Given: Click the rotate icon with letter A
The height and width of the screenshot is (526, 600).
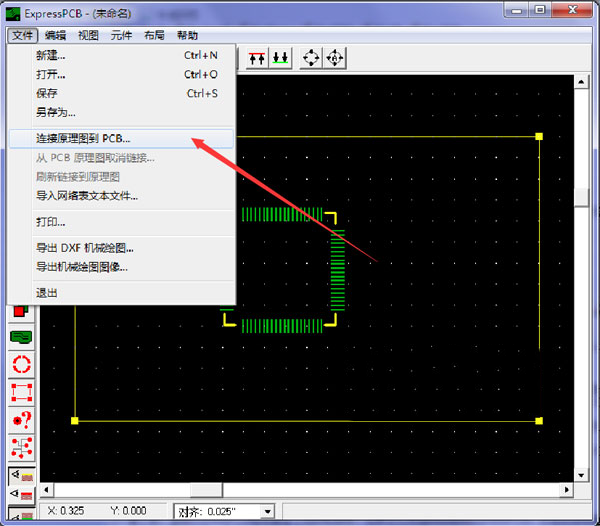Looking at the screenshot, I should coord(335,58).
